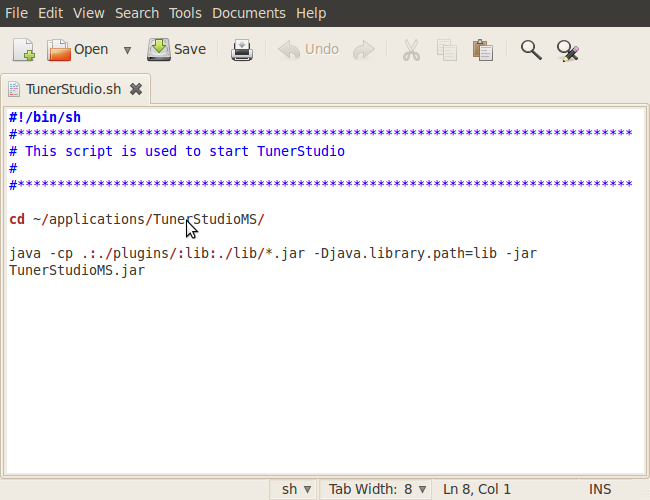Expand the Open recent files dropdown arrow
Screen dimensions: 650x500
point(127,50)
